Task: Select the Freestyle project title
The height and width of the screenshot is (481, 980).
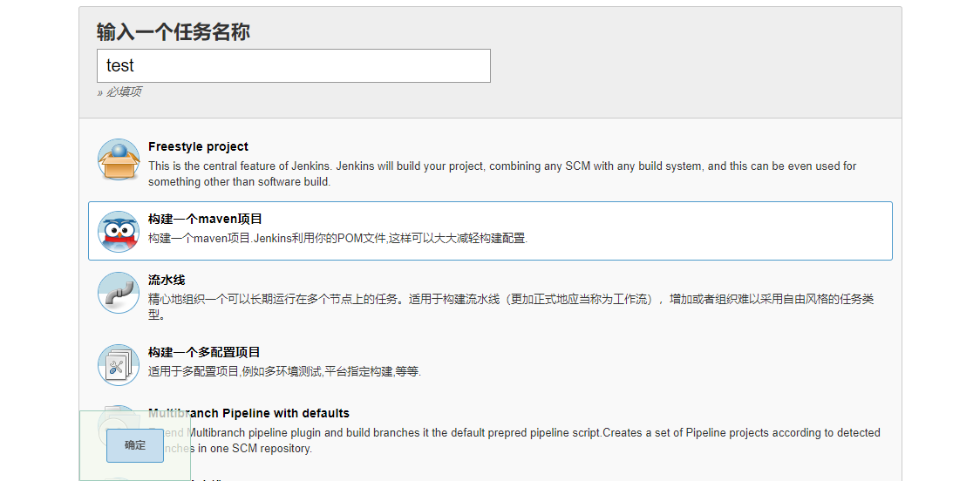Action: (198, 146)
